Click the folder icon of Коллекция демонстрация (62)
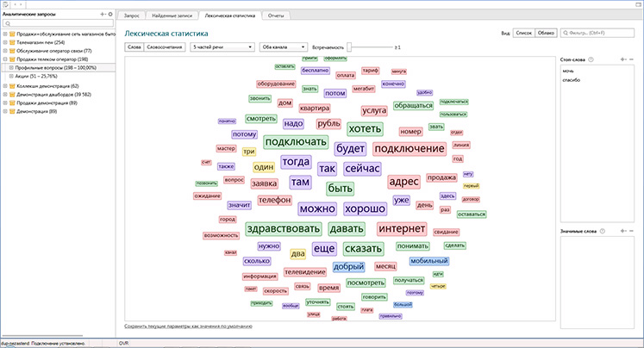The width and height of the screenshot is (644, 348). pyautogui.click(x=12, y=86)
